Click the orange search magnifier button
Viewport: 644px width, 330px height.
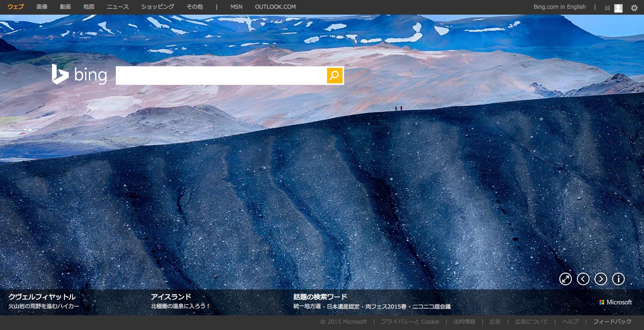(335, 75)
